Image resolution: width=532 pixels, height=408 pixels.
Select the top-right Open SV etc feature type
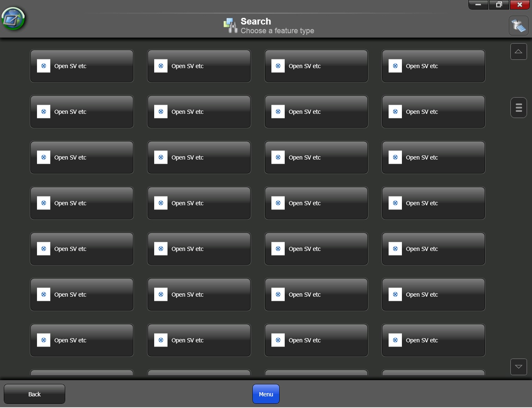433,66
